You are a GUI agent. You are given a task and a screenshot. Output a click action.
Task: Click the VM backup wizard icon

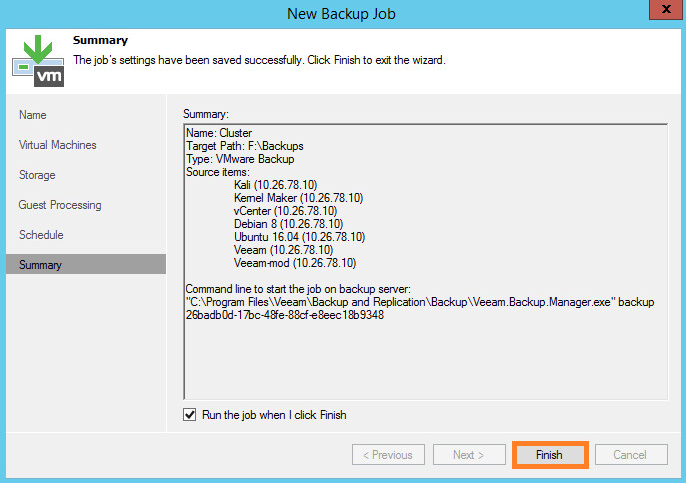[x=38, y=61]
